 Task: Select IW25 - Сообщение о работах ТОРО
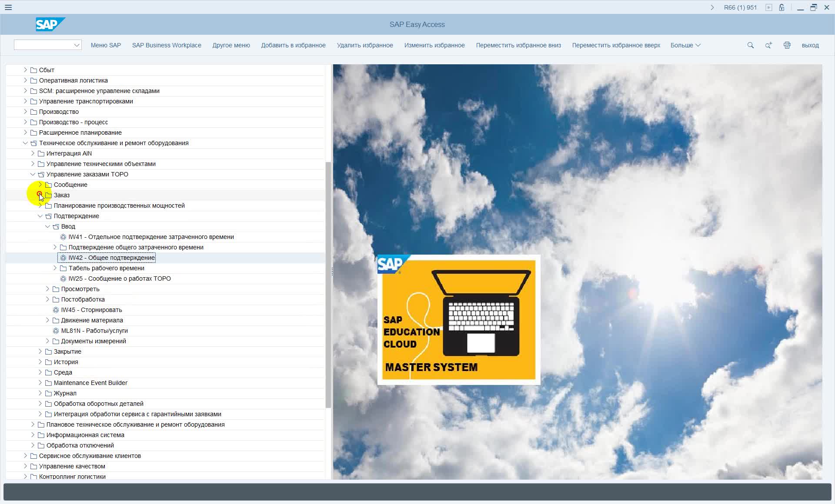coord(120,279)
